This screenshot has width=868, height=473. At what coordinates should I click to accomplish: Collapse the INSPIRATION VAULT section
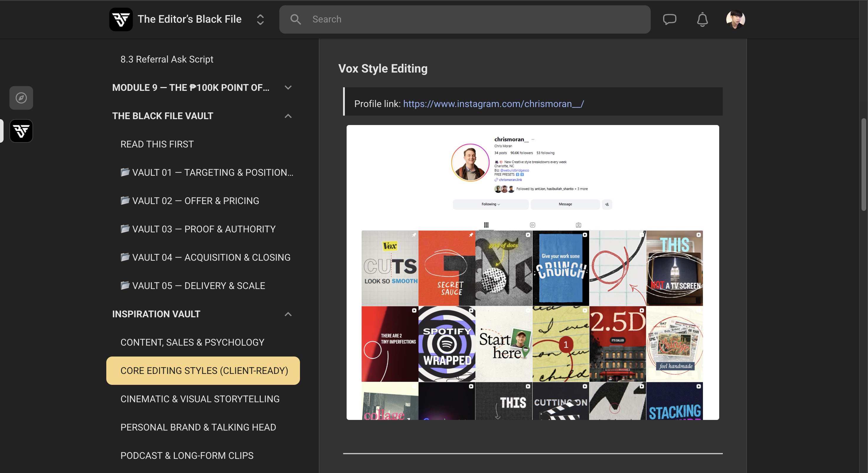click(x=288, y=314)
